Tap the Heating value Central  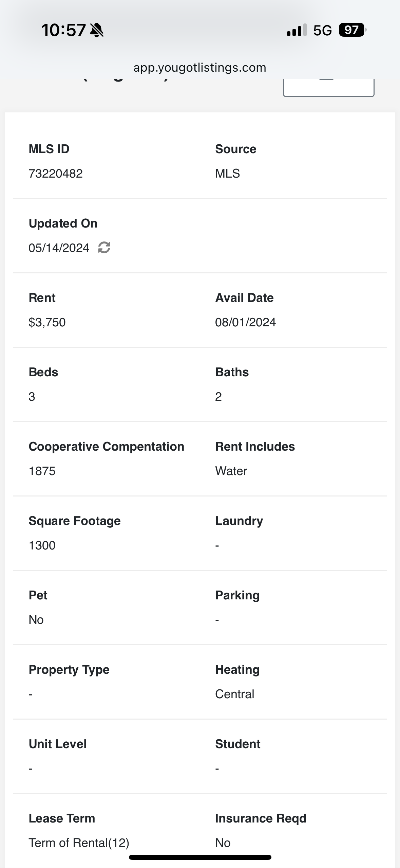click(x=235, y=694)
